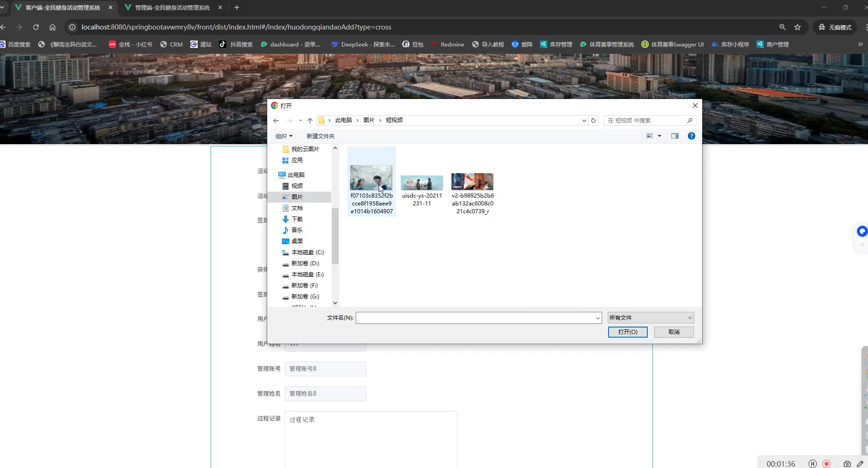Switch to 管理端-全民健身活动管理系统 browser tab
The height and width of the screenshot is (468, 868).
[x=172, y=7]
